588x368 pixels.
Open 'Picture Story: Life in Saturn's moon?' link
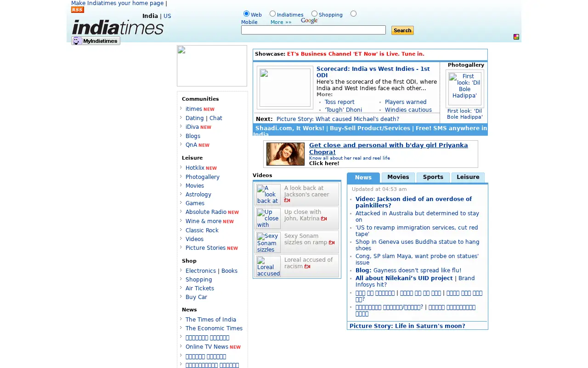(x=407, y=326)
